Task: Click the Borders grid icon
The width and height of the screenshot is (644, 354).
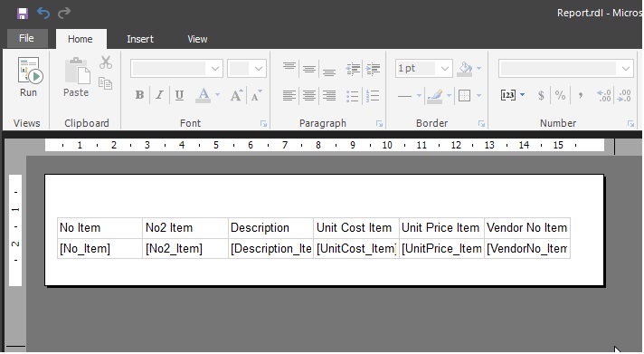Action: pyautogui.click(x=465, y=96)
